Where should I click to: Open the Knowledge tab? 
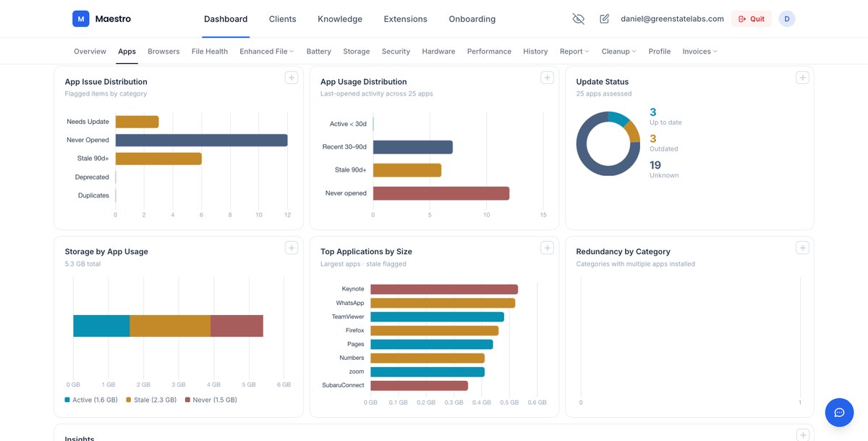(x=340, y=19)
